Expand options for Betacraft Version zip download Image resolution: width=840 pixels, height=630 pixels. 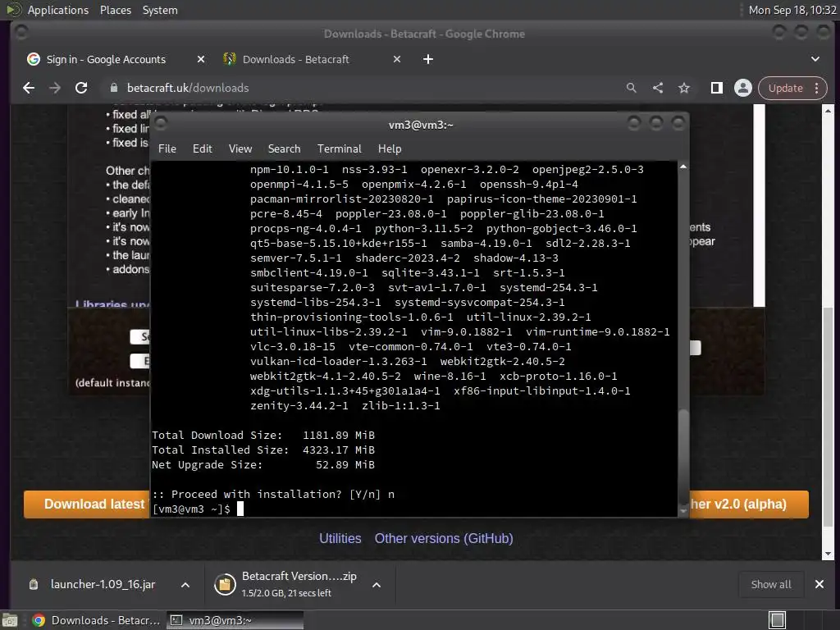click(x=377, y=585)
